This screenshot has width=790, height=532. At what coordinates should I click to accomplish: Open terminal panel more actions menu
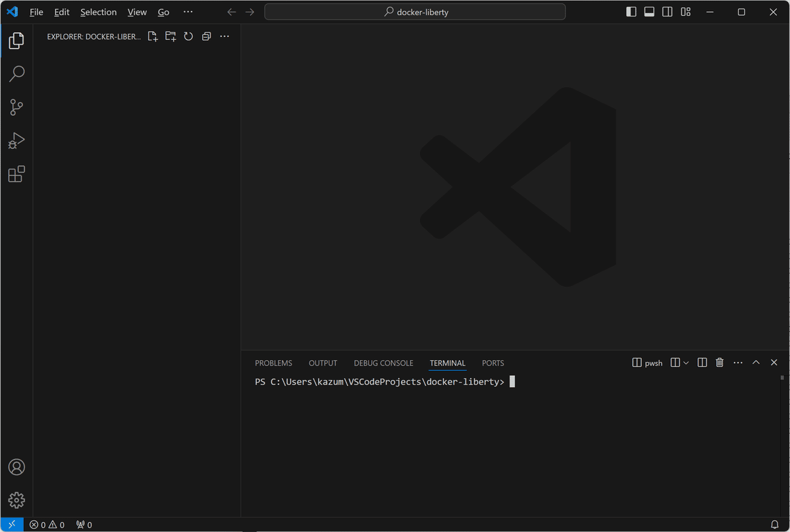click(738, 363)
